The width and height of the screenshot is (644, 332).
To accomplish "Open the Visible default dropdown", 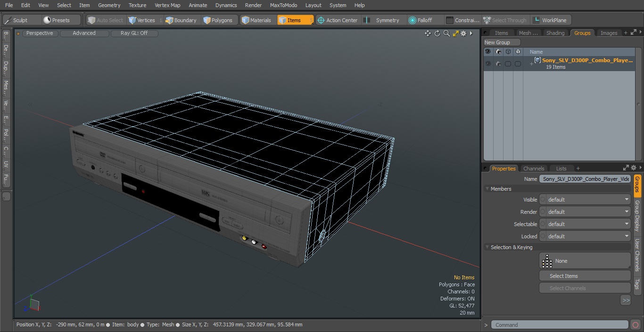I will point(588,200).
